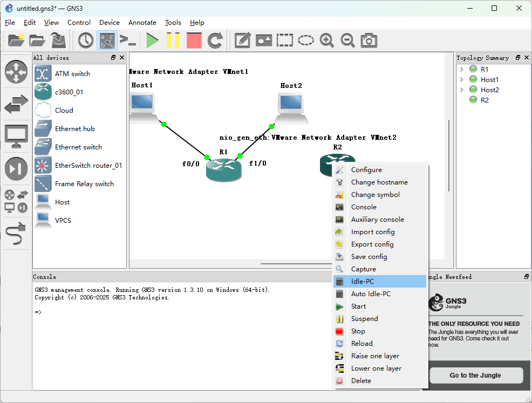Expand R1 in Topology Summary
The width and height of the screenshot is (532, 403).
461,69
